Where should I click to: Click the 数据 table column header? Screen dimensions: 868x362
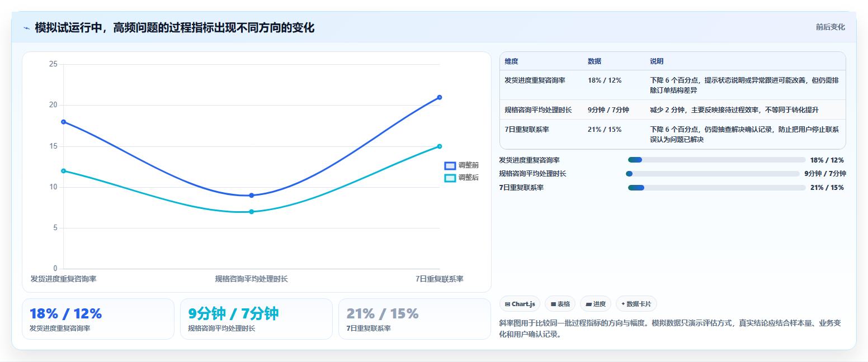(x=595, y=61)
